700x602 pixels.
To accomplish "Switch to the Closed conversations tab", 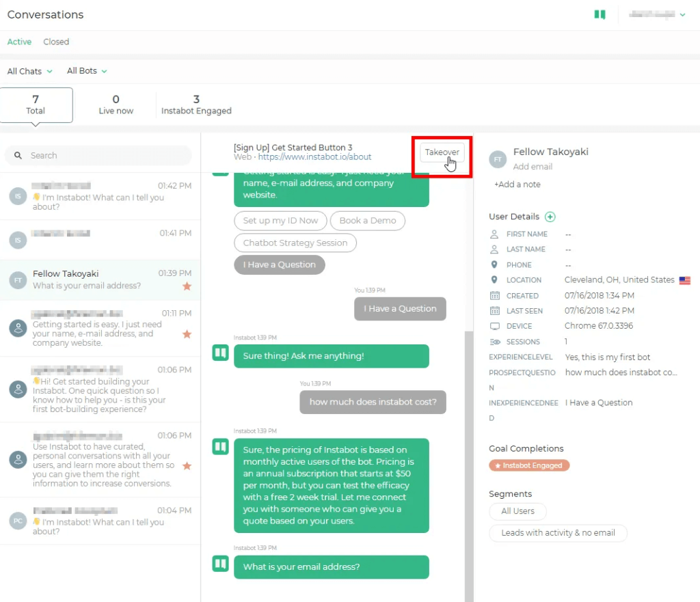I will [x=56, y=42].
